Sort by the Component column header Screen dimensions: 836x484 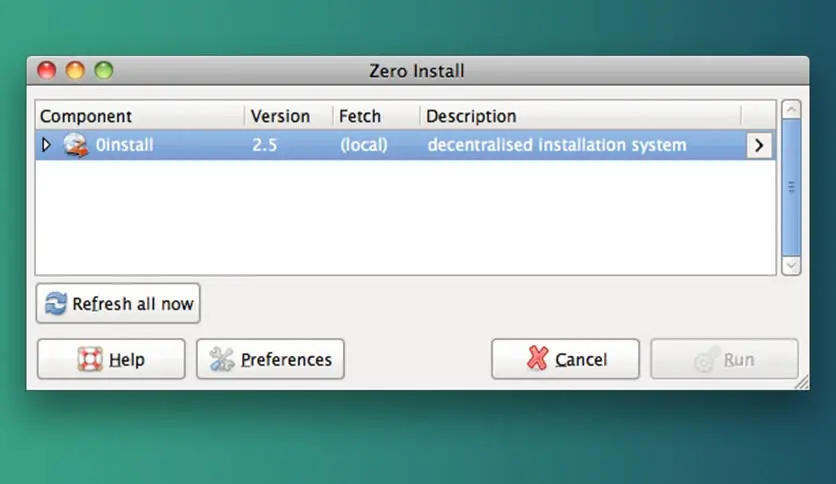coord(140,116)
